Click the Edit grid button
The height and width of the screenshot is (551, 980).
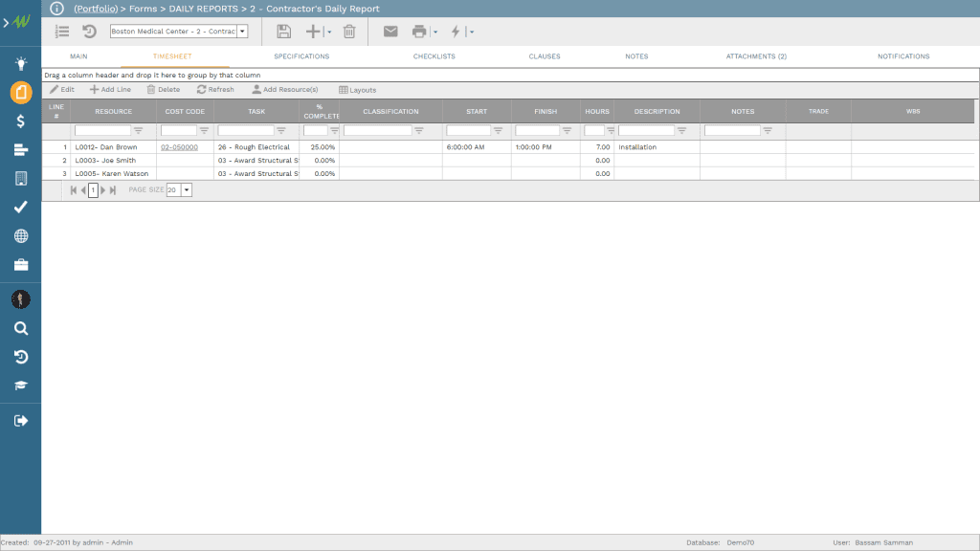coord(62,89)
